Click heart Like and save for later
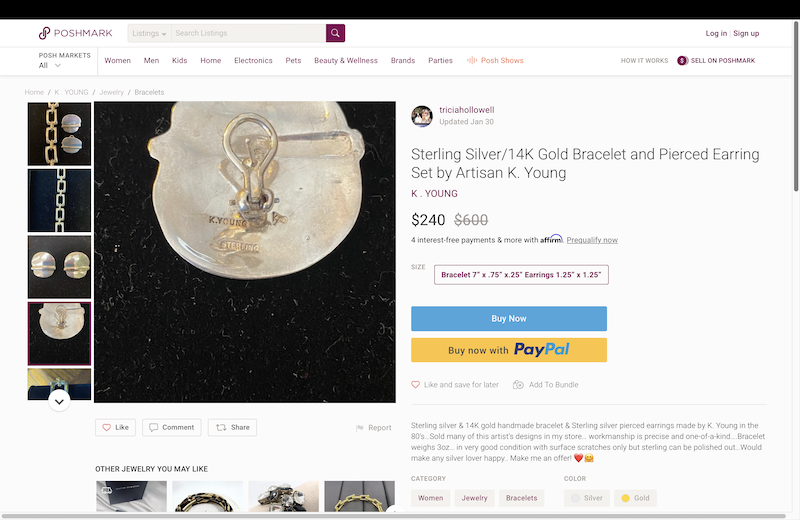 (x=416, y=384)
